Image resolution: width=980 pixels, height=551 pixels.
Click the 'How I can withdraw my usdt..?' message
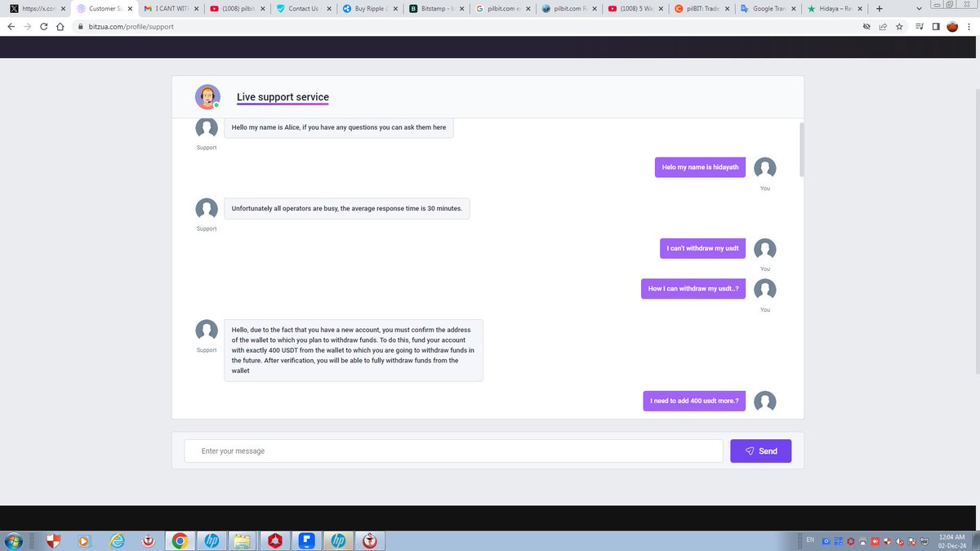point(693,289)
